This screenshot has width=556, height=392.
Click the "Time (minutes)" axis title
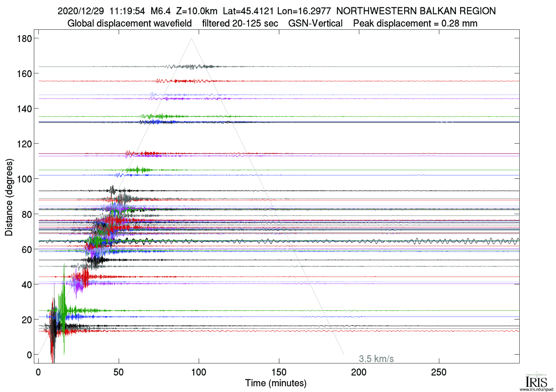pos(276,383)
